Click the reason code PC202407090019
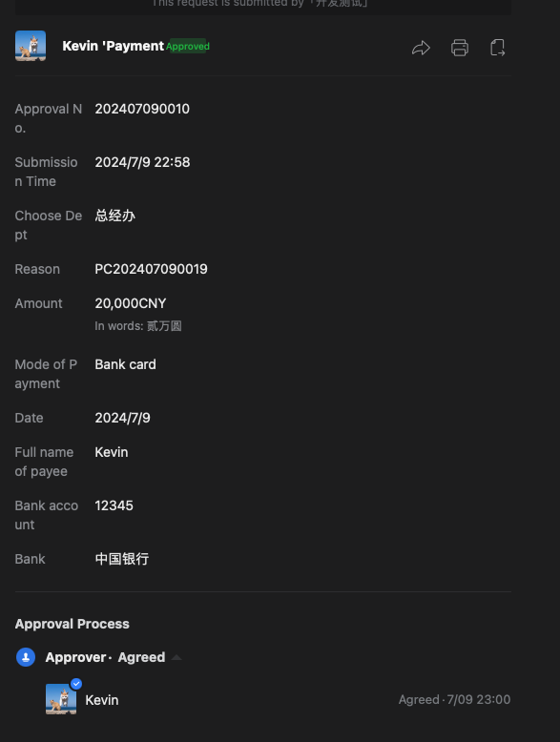This screenshot has height=742, width=560. click(151, 269)
